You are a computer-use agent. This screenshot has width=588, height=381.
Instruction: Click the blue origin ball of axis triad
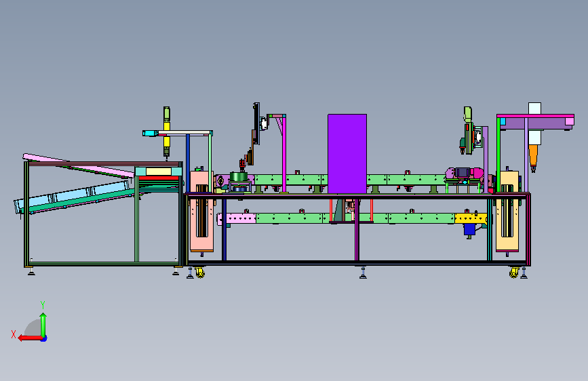44,338
